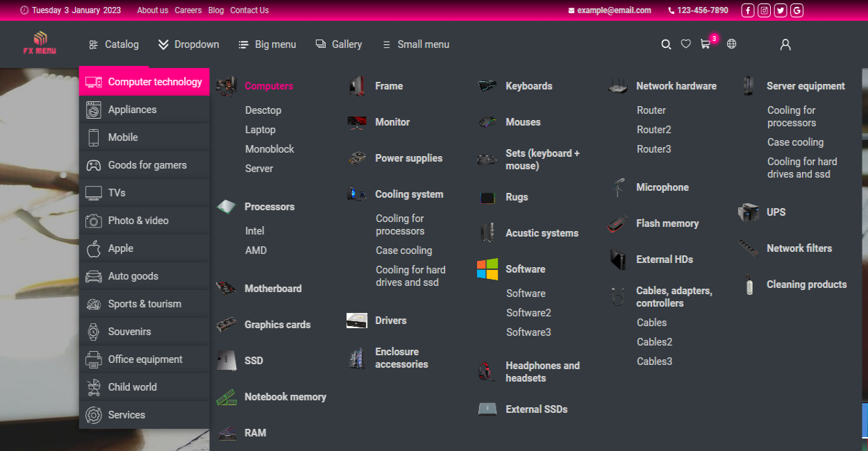Click the Google social icon
The image size is (868, 451).
796,10
